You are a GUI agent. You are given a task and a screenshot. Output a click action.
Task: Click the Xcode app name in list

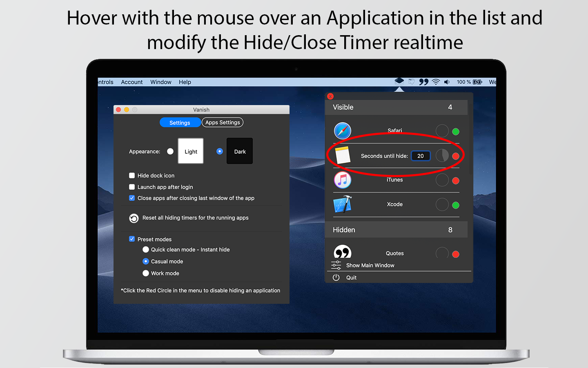coord(395,204)
